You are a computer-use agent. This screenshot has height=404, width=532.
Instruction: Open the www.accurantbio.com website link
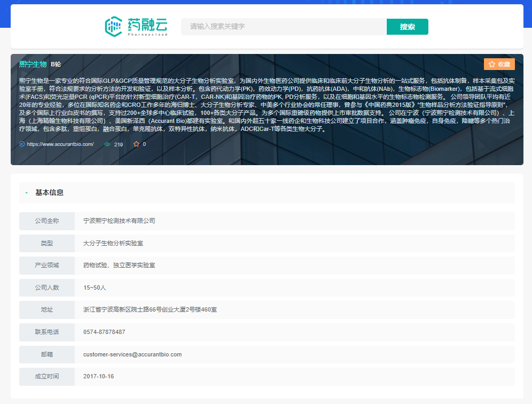point(60,144)
